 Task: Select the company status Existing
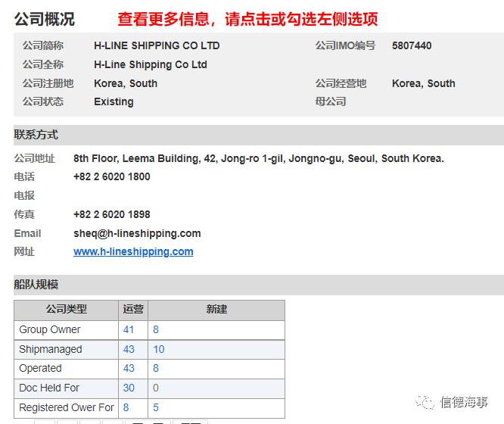[114, 101]
